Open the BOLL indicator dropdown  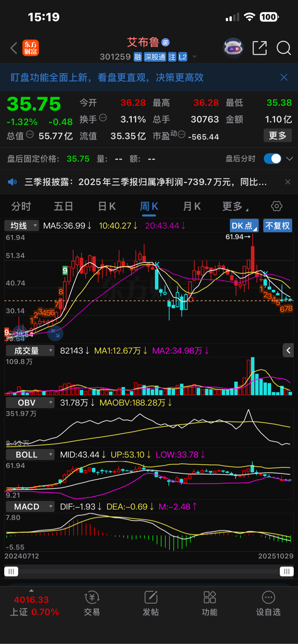coord(30,455)
